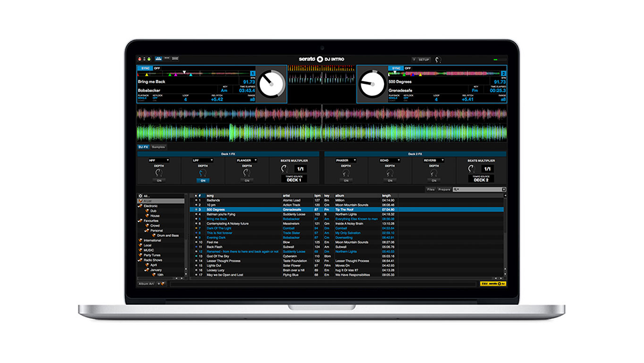Toggle SYNC on deck 1
This screenshot has width=644, height=363.
click(145, 68)
